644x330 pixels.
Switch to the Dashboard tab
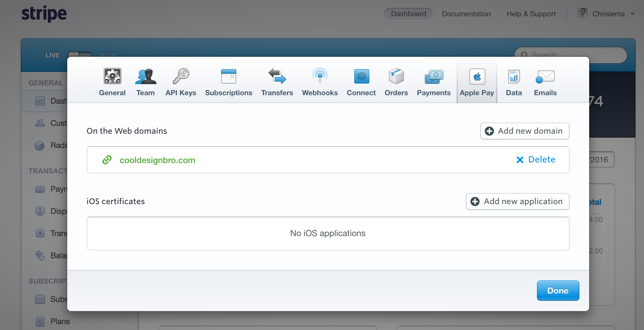click(x=408, y=14)
